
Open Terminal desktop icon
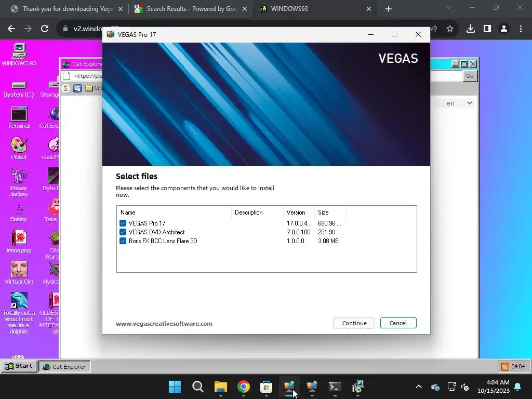point(19,117)
